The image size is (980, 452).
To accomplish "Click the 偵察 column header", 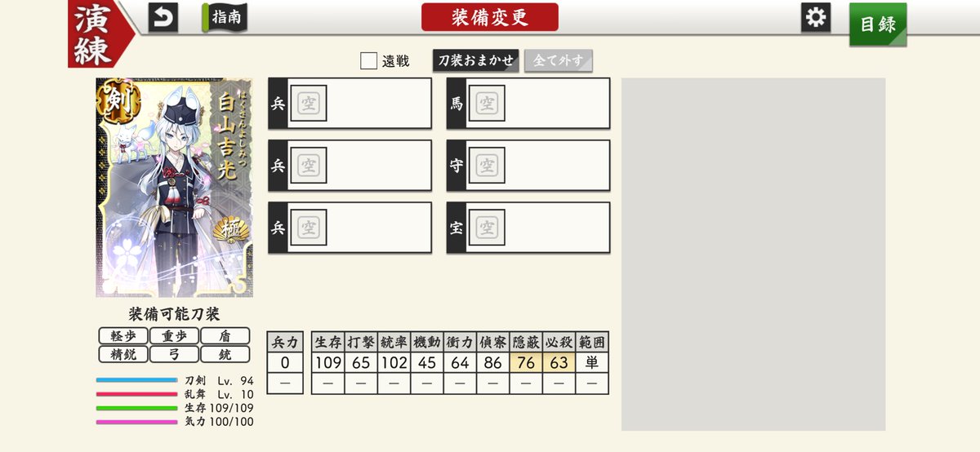I will point(493,343).
